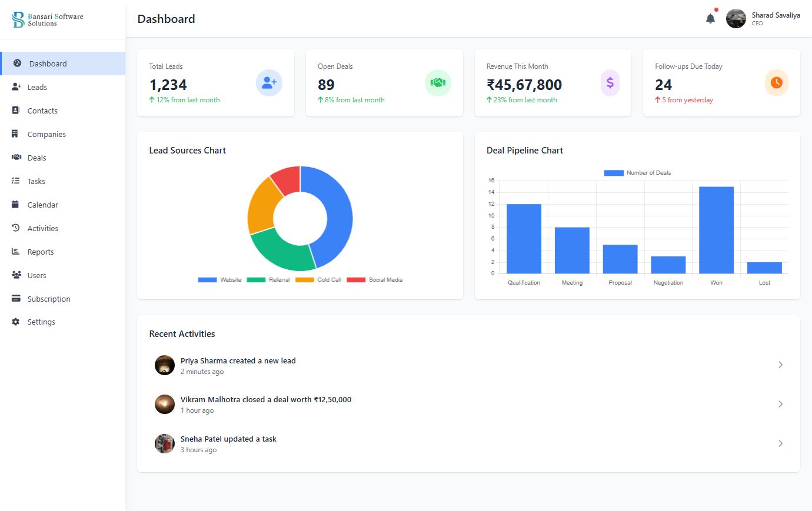812x511 pixels.
Task: Click the Won bar in pipeline chart
Action: click(716, 230)
